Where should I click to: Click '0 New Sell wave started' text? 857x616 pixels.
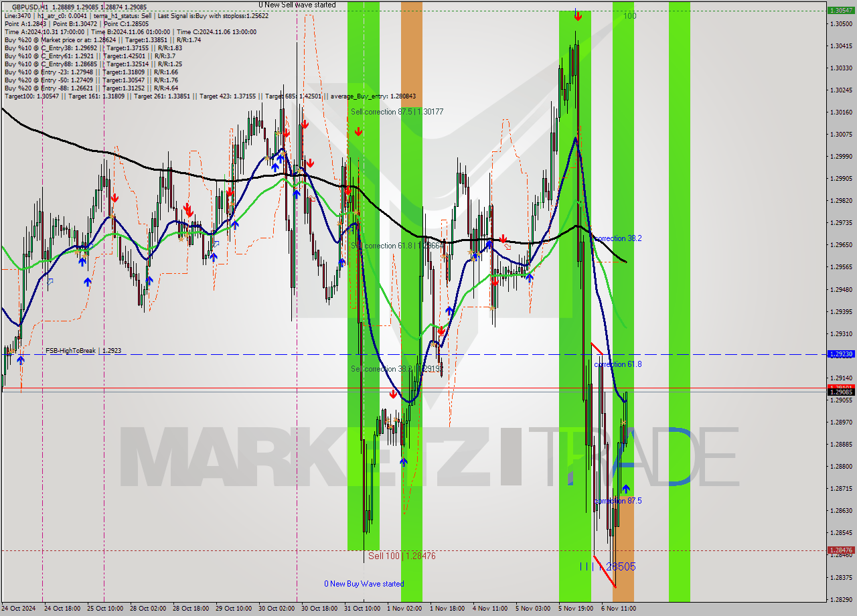[297, 5]
